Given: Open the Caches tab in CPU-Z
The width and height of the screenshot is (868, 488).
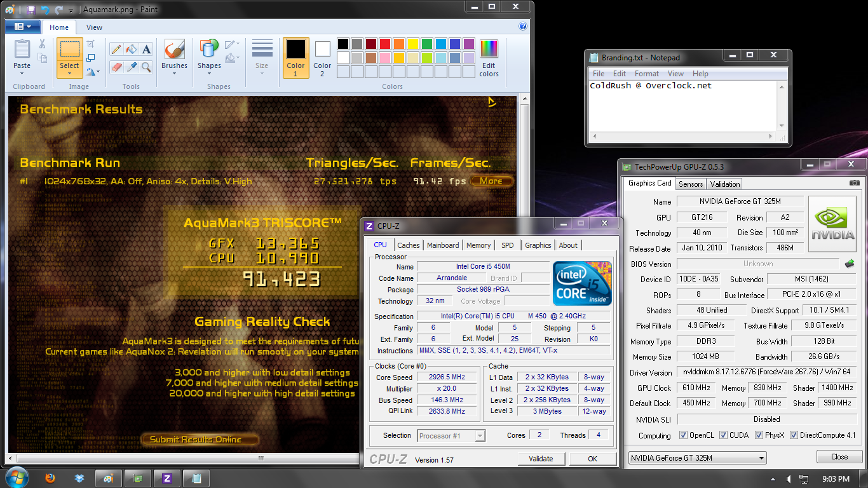Looking at the screenshot, I should (409, 245).
